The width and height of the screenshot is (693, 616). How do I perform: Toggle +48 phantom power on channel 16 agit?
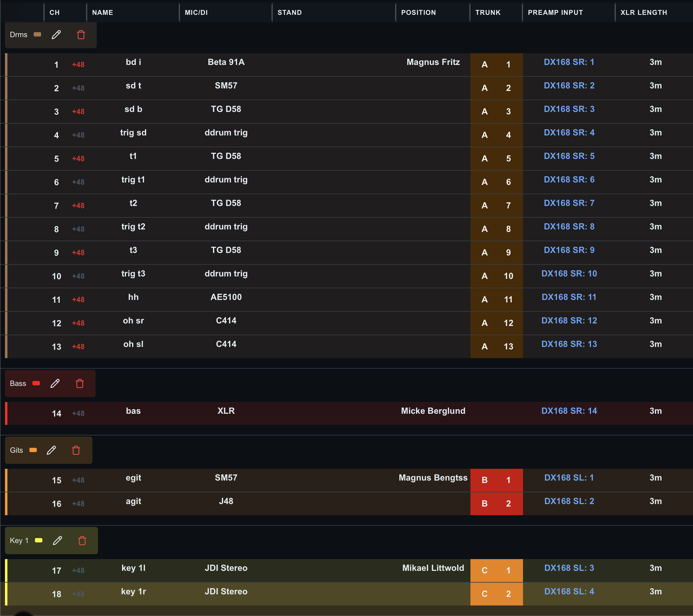coord(78,503)
